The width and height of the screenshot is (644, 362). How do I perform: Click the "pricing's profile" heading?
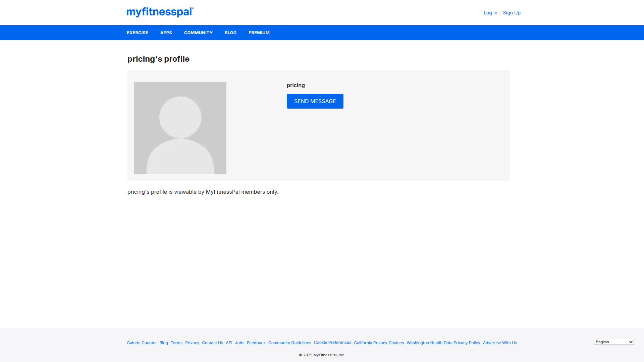point(158,59)
